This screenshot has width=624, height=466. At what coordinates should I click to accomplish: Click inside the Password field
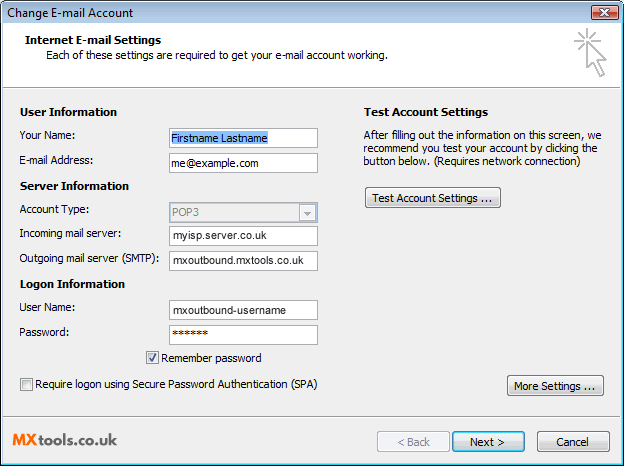[243, 335]
